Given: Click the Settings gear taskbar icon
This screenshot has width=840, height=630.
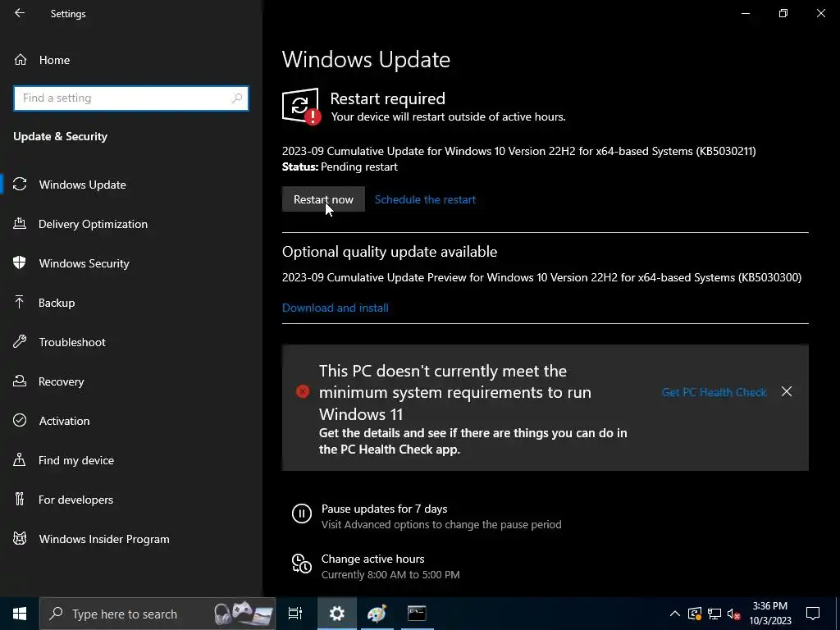Looking at the screenshot, I should (x=337, y=614).
